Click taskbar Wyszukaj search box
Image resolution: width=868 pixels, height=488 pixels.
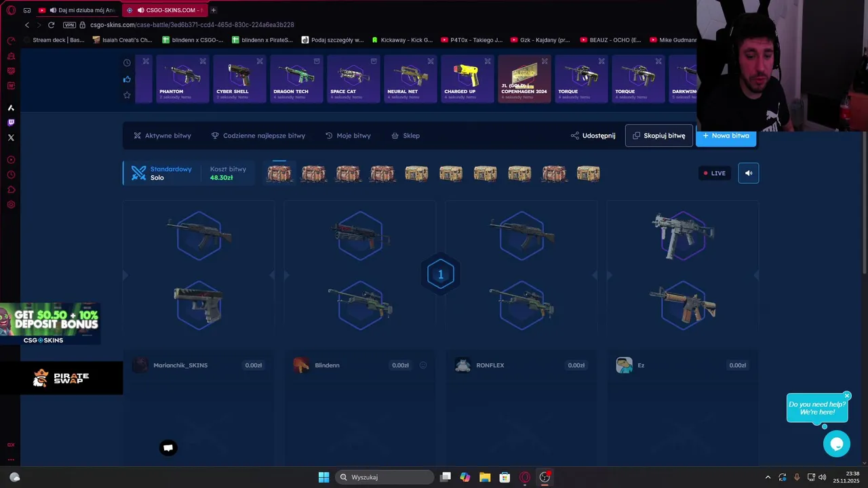(x=386, y=477)
